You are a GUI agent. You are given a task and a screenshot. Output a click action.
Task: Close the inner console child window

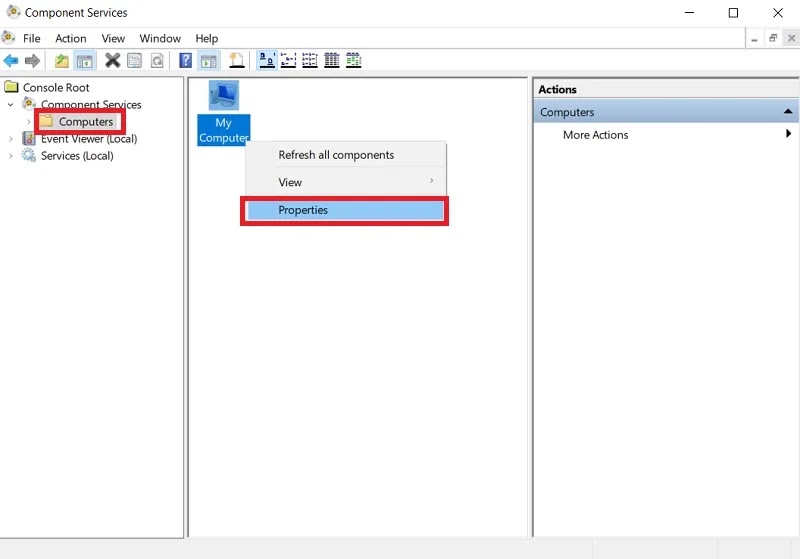[x=791, y=38]
